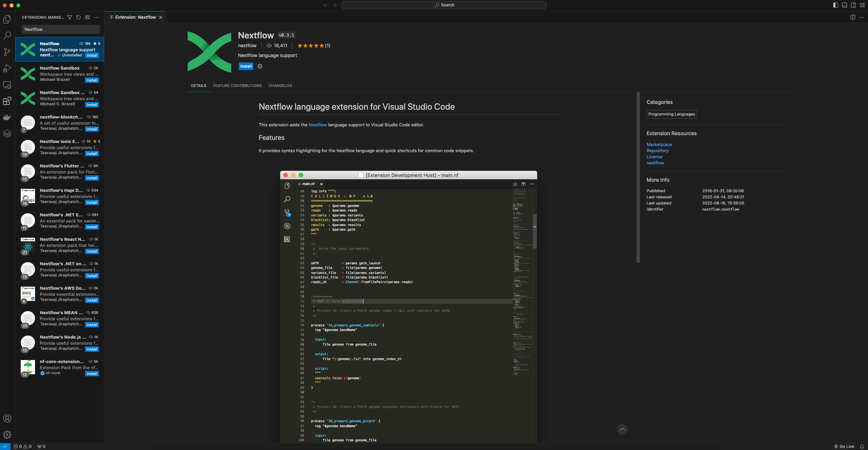Viewport: 868px width, 450px height.
Task: Go back with the navigation arrow
Action: click(326, 5)
